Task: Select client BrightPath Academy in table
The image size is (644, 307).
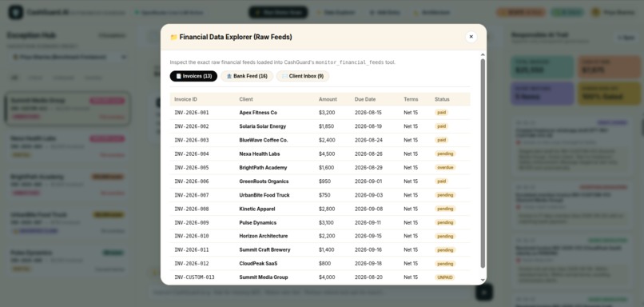Action: (263, 167)
